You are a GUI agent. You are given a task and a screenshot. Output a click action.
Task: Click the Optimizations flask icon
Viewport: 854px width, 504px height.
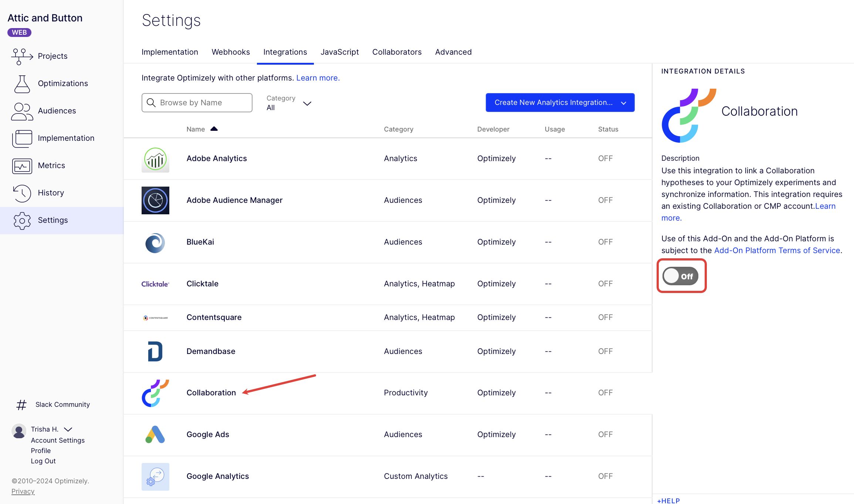(x=22, y=84)
